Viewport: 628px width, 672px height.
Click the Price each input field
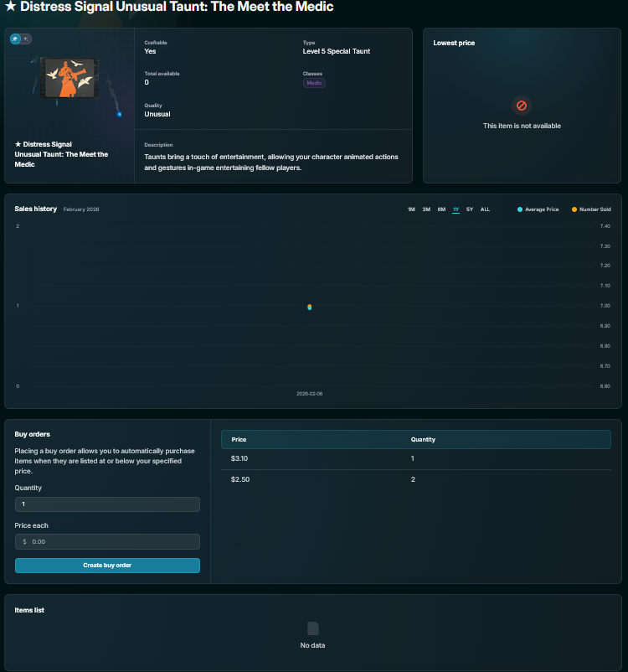coord(107,541)
